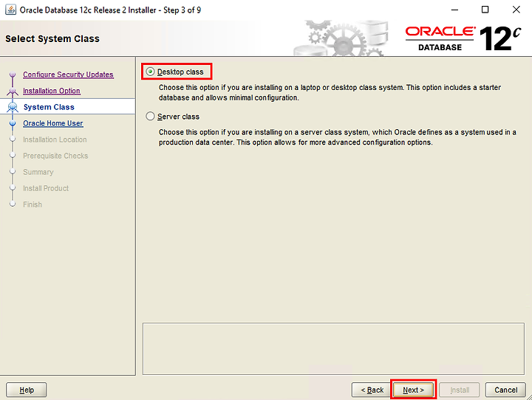Close the installer window
The image size is (532, 400).
(516, 10)
